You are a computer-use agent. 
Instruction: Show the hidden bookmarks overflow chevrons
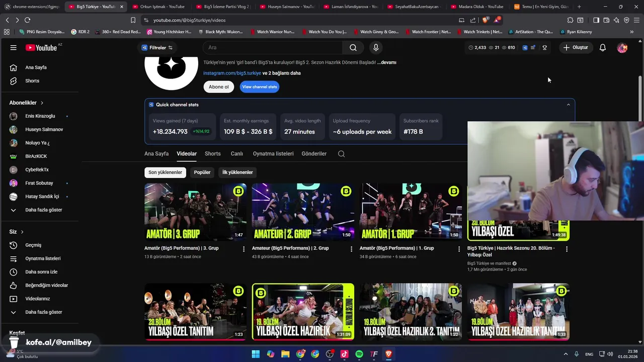tap(632, 32)
